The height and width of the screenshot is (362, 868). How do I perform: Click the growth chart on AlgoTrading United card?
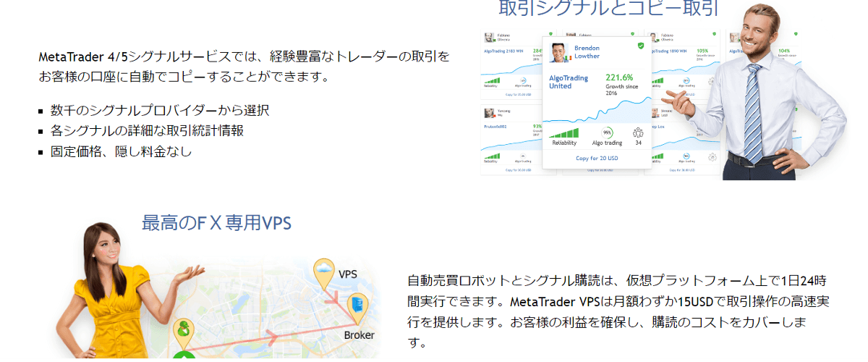597,111
